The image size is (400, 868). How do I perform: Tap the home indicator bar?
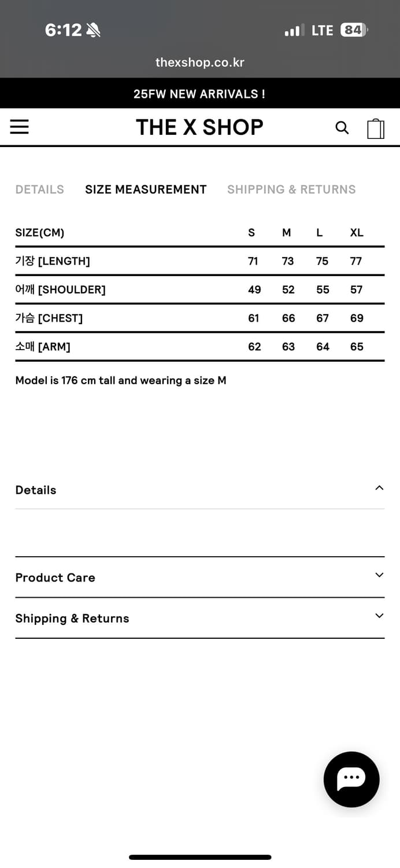[x=200, y=857]
